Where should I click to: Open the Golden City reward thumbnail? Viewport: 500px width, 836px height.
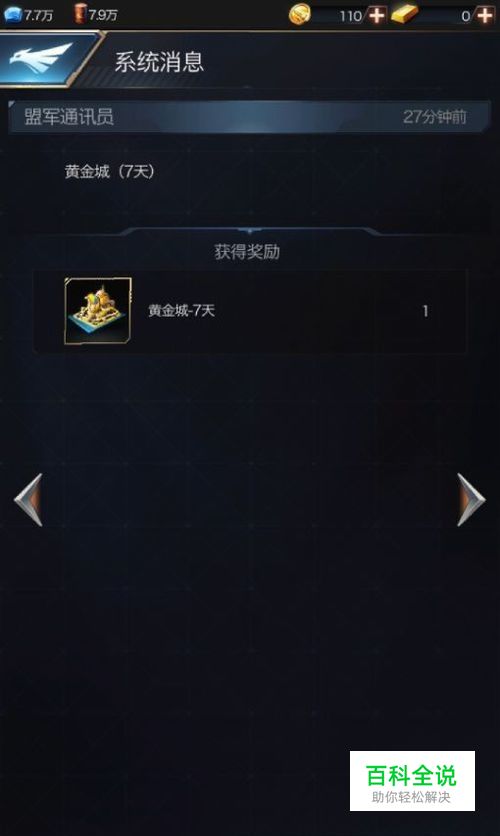[98, 310]
